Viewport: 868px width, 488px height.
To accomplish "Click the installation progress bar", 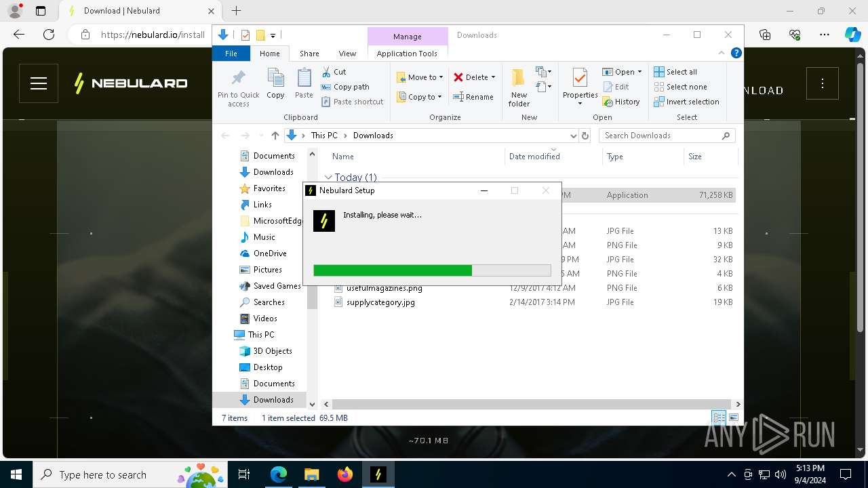I will point(432,270).
